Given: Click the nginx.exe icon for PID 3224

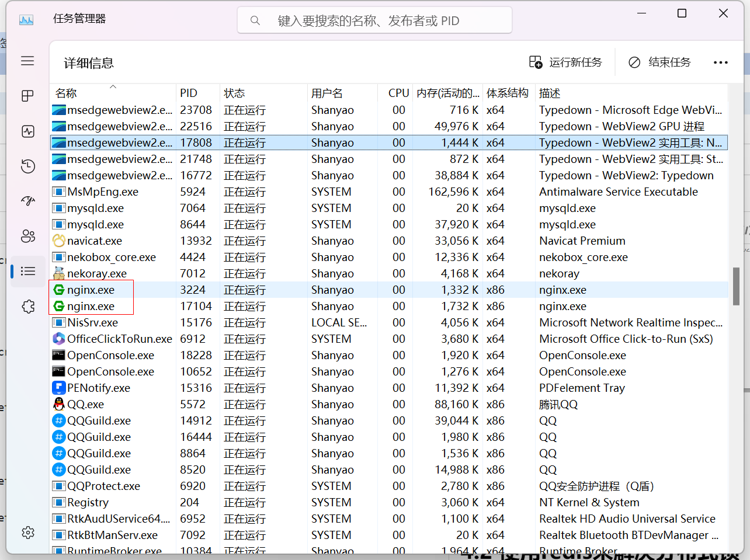Looking at the screenshot, I should (58, 290).
